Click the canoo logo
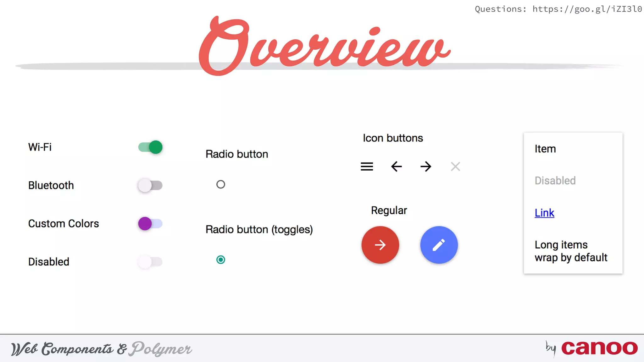The height and width of the screenshot is (362, 644). coord(599,348)
